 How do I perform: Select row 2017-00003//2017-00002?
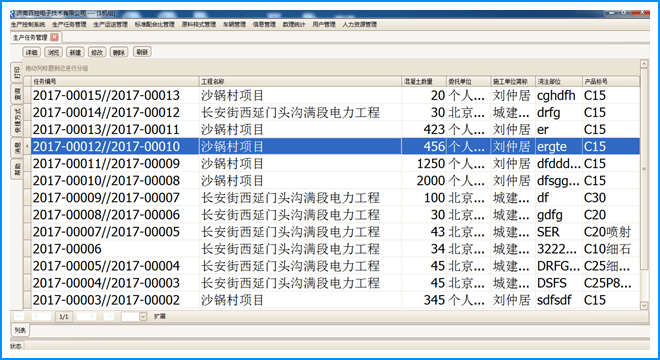tap(335, 300)
